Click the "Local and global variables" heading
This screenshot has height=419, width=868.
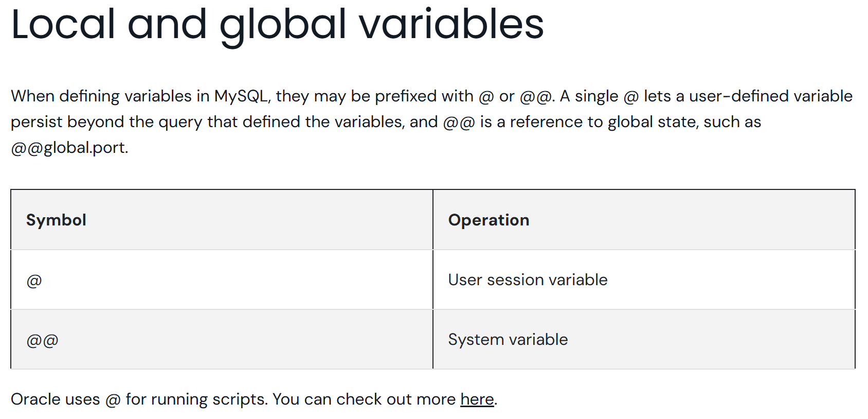pyautogui.click(x=277, y=24)
